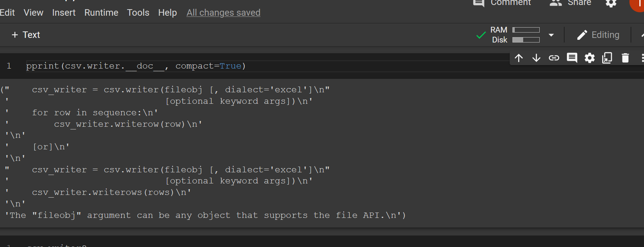Delete the code cell with the trash icon
This screenshot has width=644, height=247.
tap(625, 58)
